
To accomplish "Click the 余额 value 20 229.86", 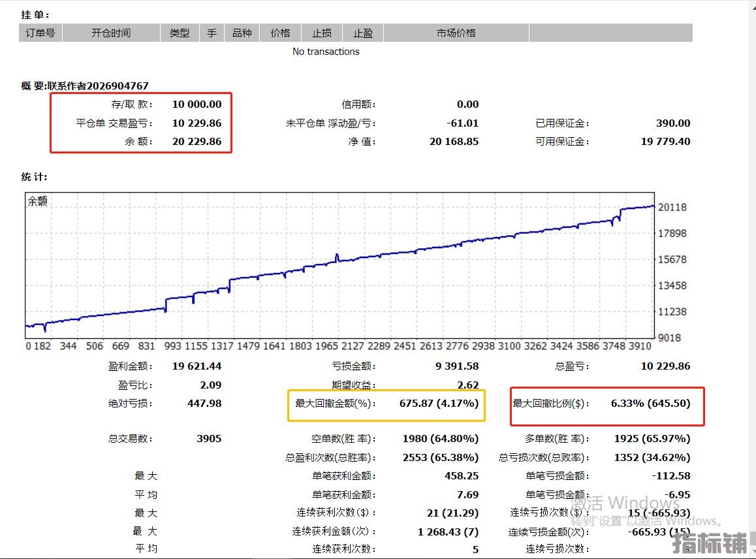I will point(197,141).
